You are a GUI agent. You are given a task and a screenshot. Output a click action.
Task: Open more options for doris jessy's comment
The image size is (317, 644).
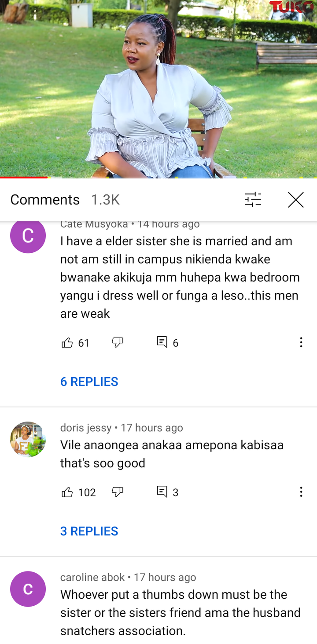point(301,492)
